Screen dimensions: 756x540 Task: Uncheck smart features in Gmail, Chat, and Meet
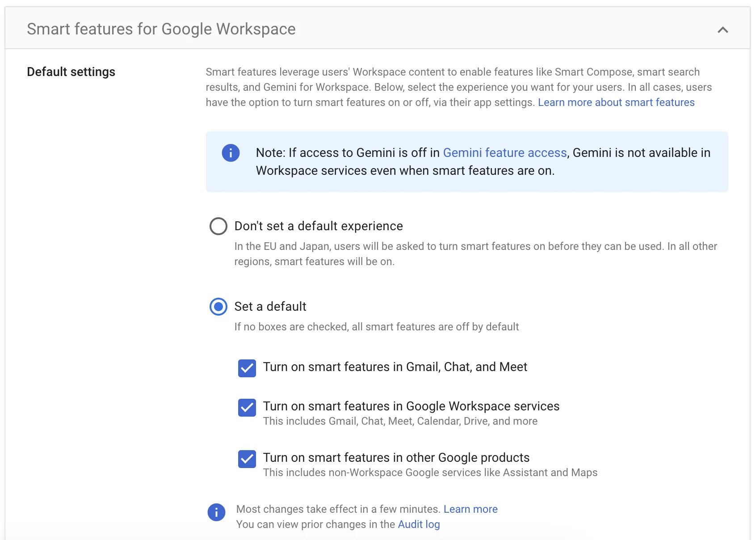pos(247,368)
